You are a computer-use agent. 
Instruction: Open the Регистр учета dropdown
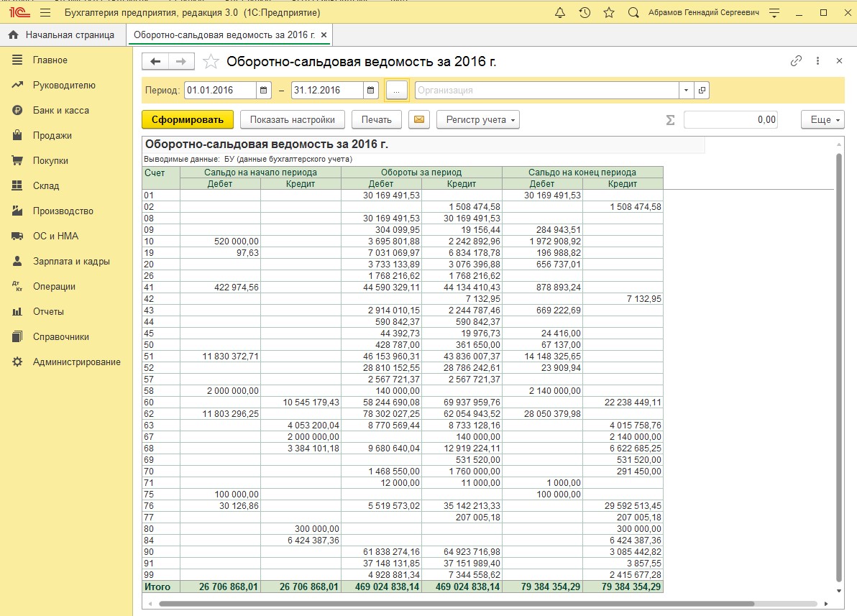pyautogui.click(x=477, y=120)
